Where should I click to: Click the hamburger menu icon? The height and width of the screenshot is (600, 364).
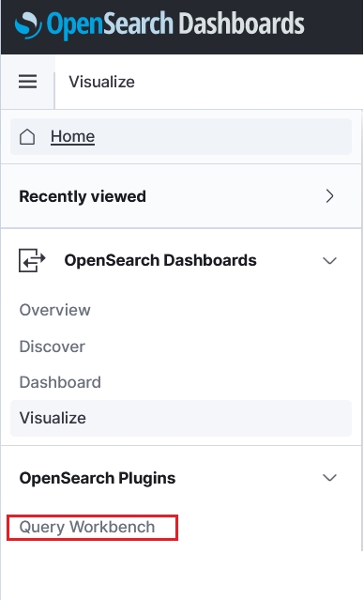[27, 82]
